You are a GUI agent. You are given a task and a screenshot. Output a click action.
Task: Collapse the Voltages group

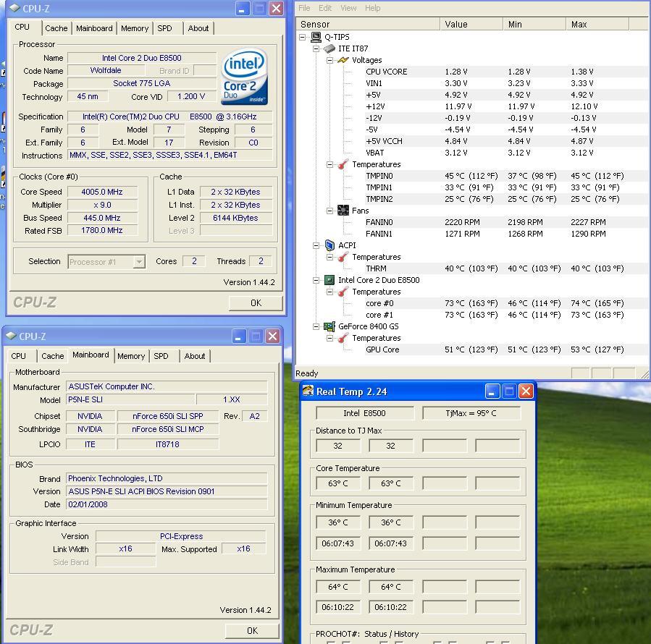click(x=329, y=61)
